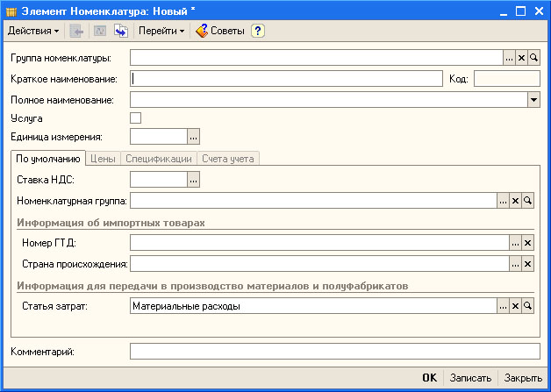Clear the Номенклатурная группа field
This screenshot has height=392, width=551.
click(x=515, y=201)
